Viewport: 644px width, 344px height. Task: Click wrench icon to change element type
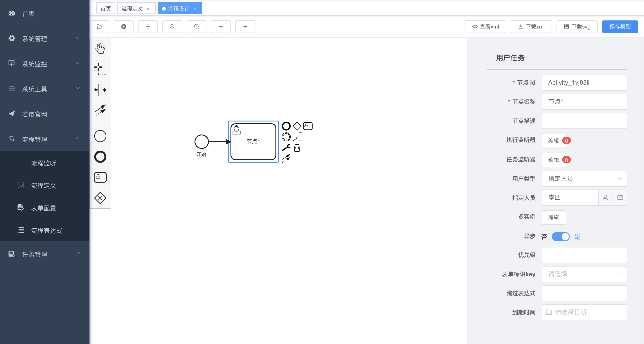click(286, 148)
